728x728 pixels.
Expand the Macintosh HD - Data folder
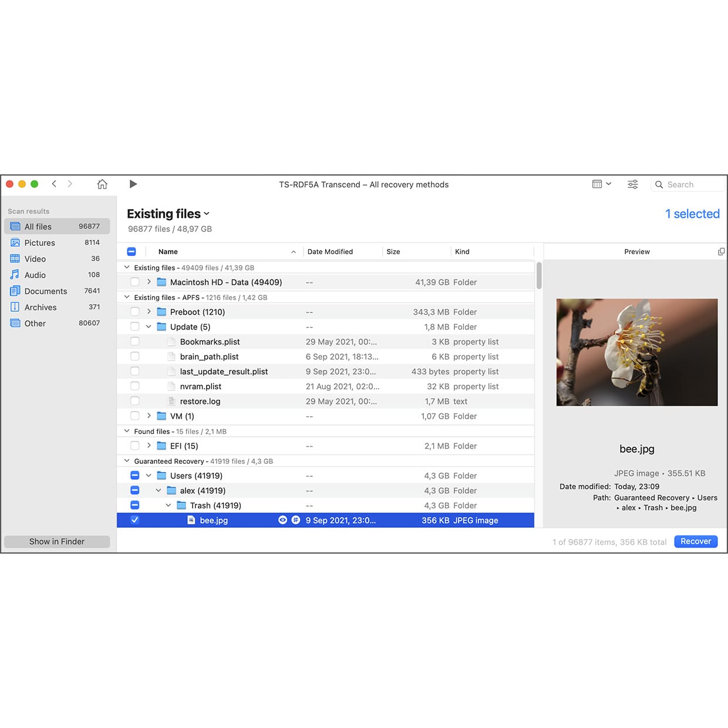click(x=149, y=282)
